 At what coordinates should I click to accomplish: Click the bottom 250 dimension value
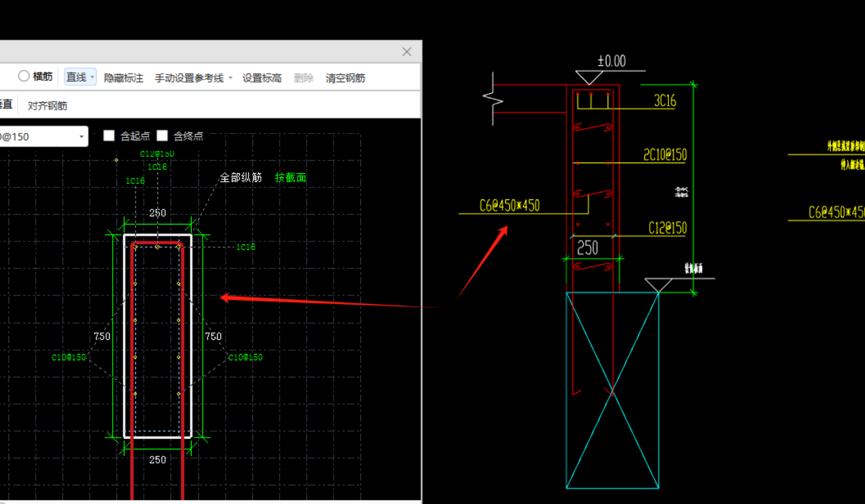point(157,460)
